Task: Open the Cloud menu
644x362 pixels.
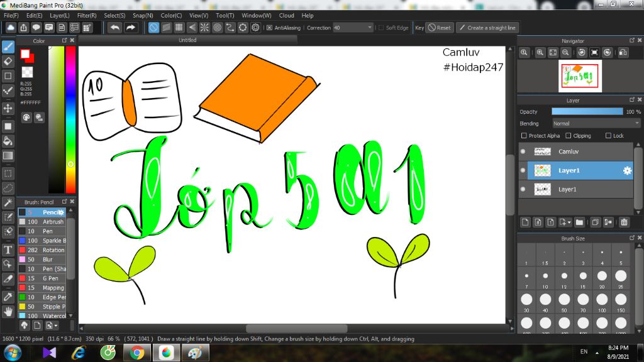Action: [286, 15]
